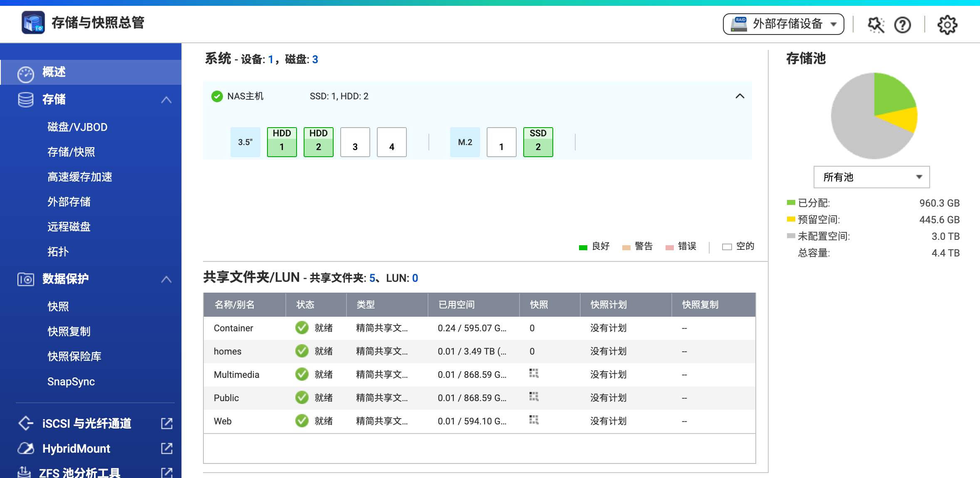Click the Public row snapshot icon
This screenshot has height=478, width=980.
pos(534,397)
